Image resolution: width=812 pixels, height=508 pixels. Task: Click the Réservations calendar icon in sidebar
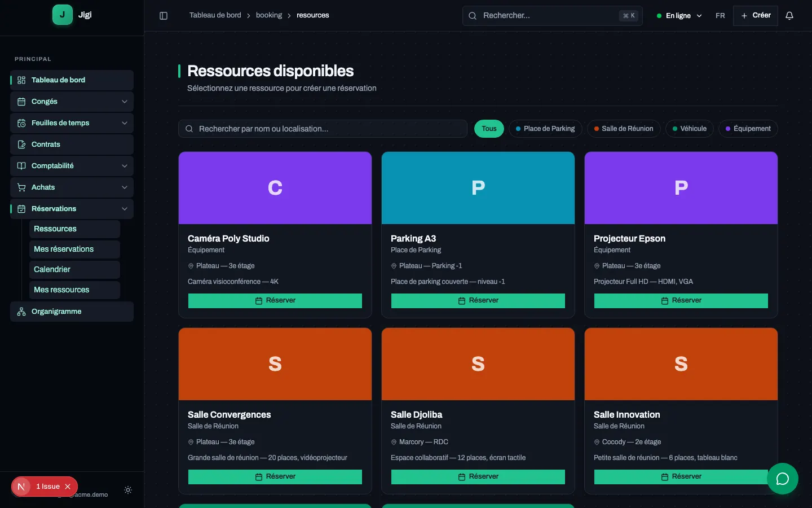pyautogui.click(x=21, y=209)
